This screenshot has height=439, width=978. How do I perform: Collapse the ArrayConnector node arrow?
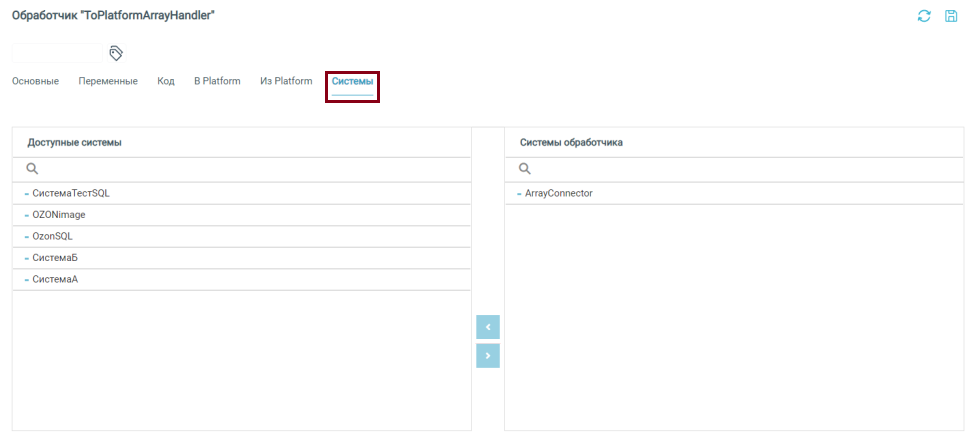[x=519, y=194]
